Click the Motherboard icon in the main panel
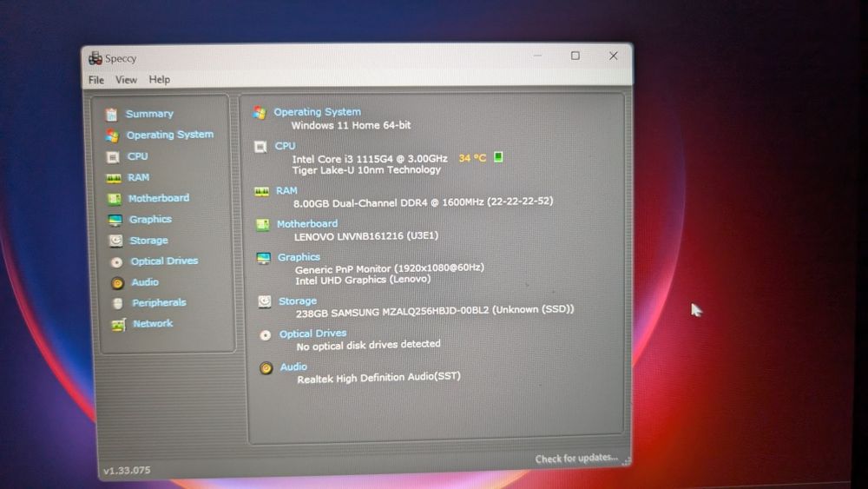868x489 pixels. [262, 224]
